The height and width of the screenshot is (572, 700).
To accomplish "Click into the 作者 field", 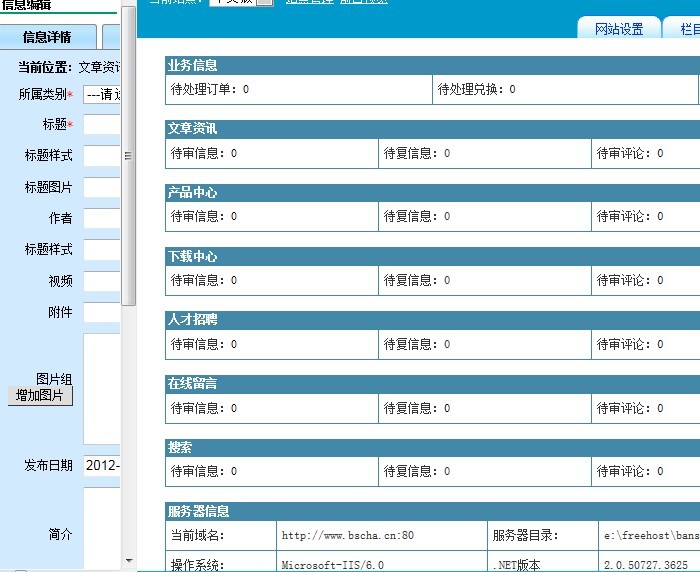I will tap(102, 218).
